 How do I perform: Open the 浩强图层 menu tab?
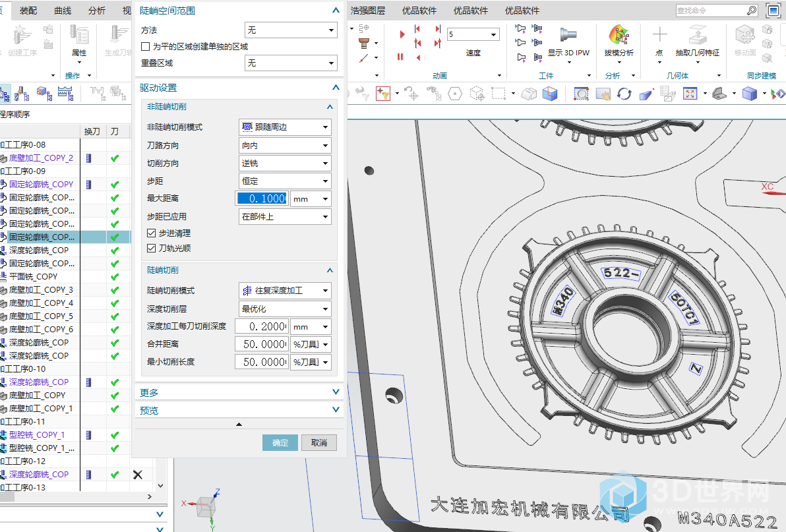pos(368,11)
